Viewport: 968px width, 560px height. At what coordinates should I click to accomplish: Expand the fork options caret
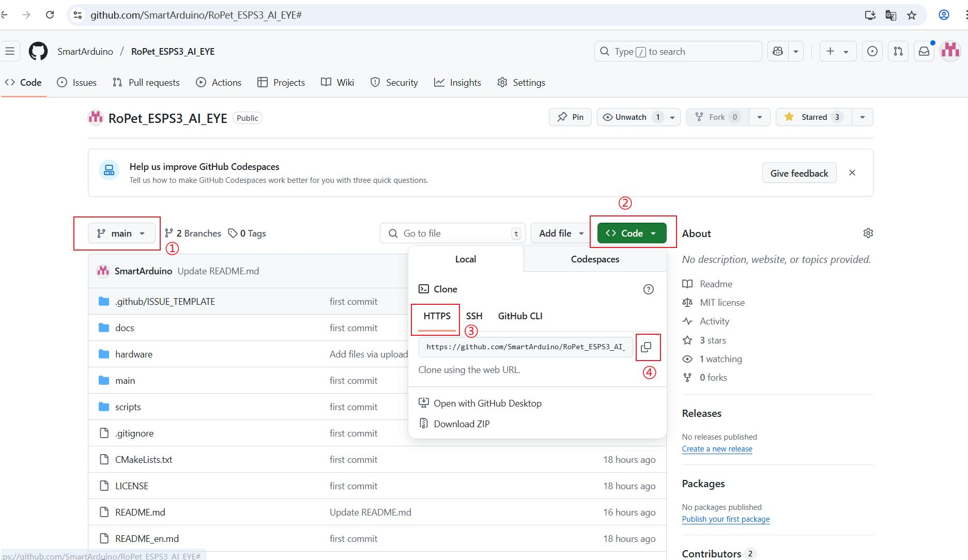point(759,117)
